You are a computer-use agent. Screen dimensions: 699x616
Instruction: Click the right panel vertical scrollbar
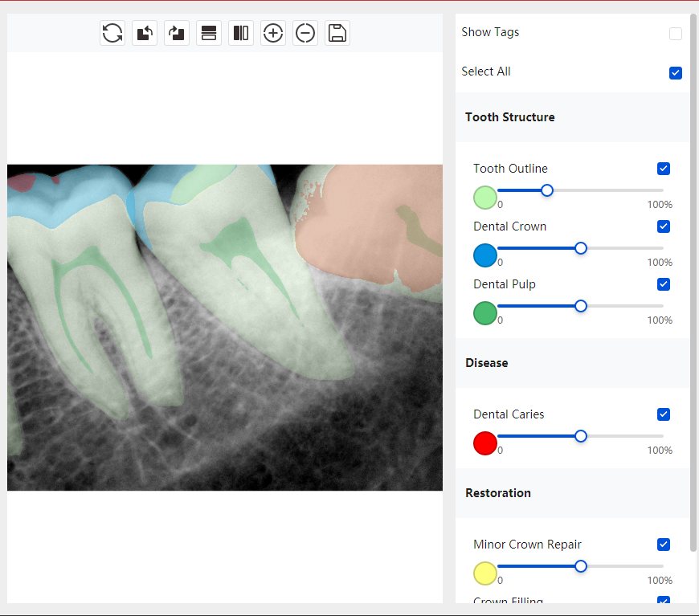tap(693, 281)
